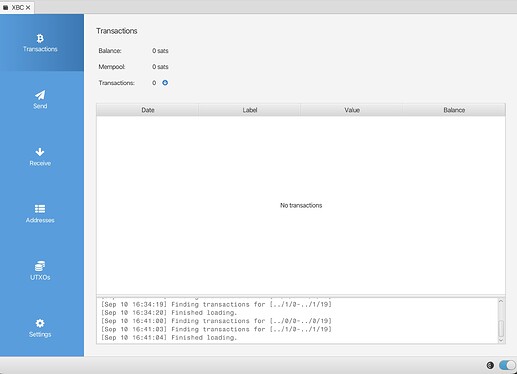Click the log line at 16:34:19
Screen dimensions: 517x374
pyautogui.click(x=217, y=304)
